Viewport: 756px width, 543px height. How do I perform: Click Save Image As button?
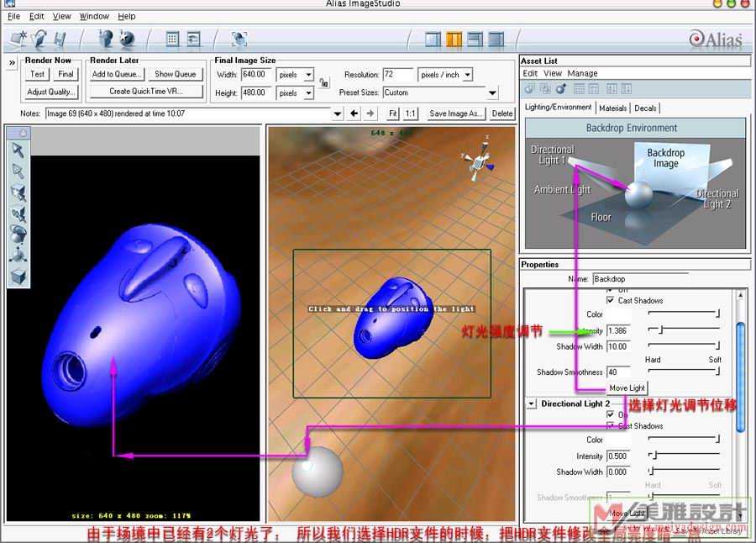456,113
